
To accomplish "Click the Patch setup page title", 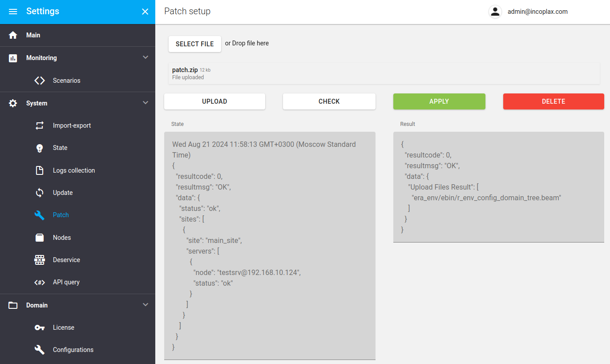I will pyautogui.click(x=187, y=12).
